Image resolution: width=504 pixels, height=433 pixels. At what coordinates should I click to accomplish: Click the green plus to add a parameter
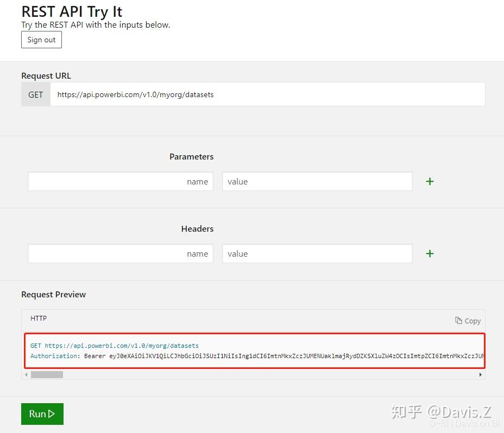(x=430, y=181)
